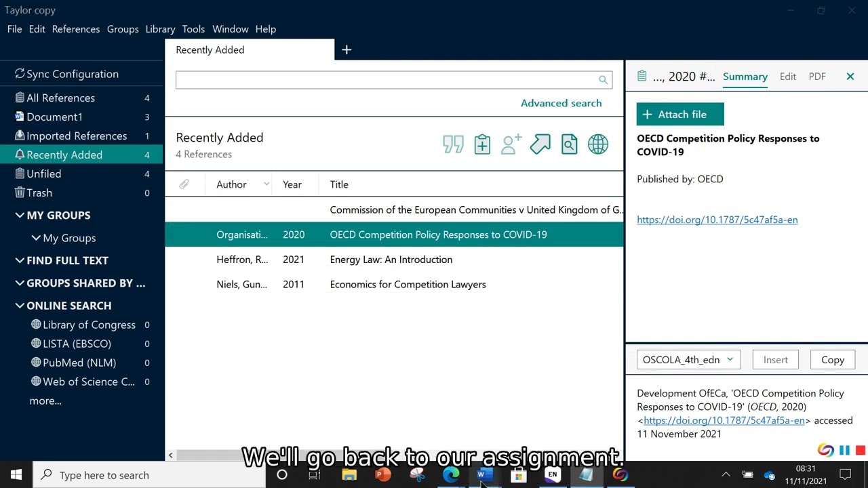Open the OSCOLA_4th_edn style dropdown
Image resolution: width=868 pixels, height=488 pixels.
(x=688, y=360)
